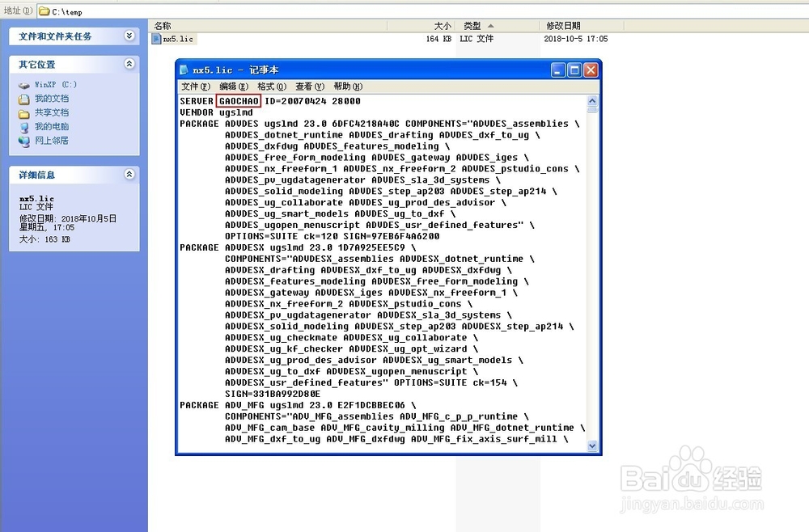The image size is (809, 532).
Task: Collapse the 其它位置 panel
Action: 129,63
